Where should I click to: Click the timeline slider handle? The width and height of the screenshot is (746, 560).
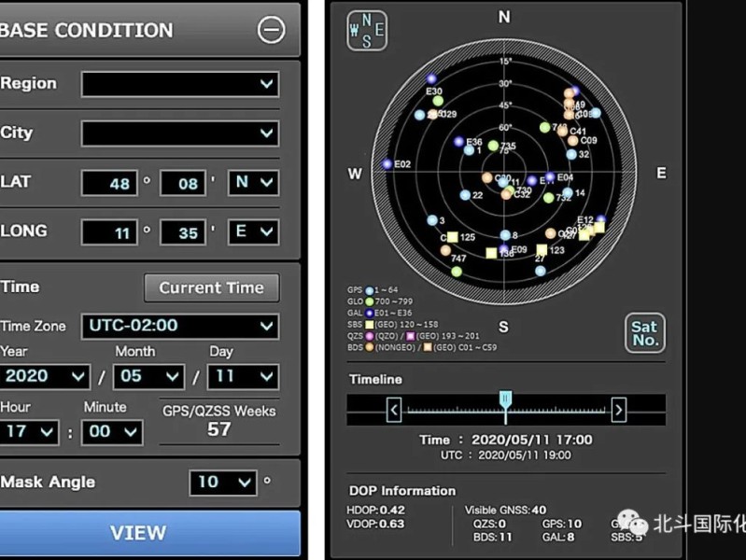click(505, 400)
